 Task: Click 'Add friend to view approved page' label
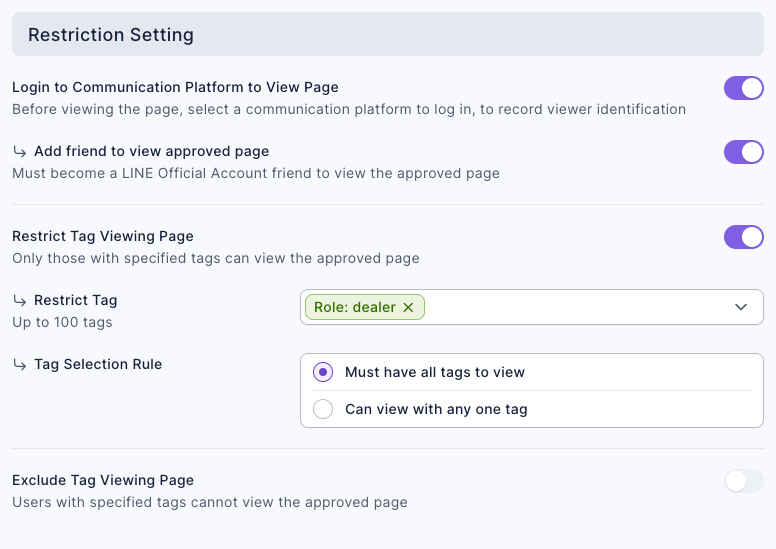pyautogui.click(x=151, y=151)
